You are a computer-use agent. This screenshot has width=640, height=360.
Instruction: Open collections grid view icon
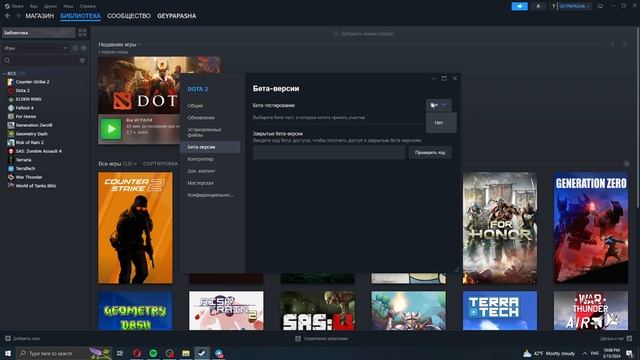coord(82,33)
